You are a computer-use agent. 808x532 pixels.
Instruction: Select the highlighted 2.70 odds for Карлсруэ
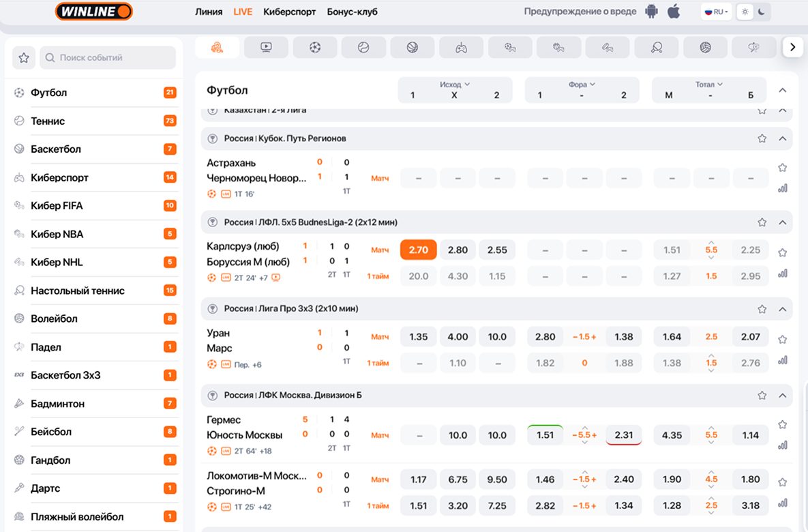click(418, 250)
